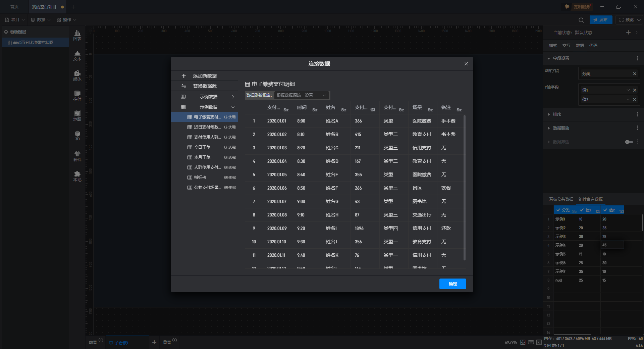Expand the 排序 section

tap(557, 114)
